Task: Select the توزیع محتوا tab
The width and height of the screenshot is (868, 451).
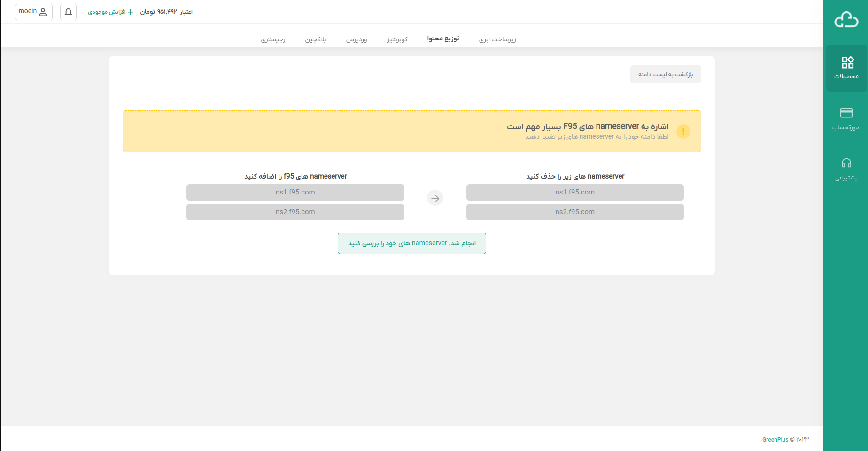Action: click(443, 39)
